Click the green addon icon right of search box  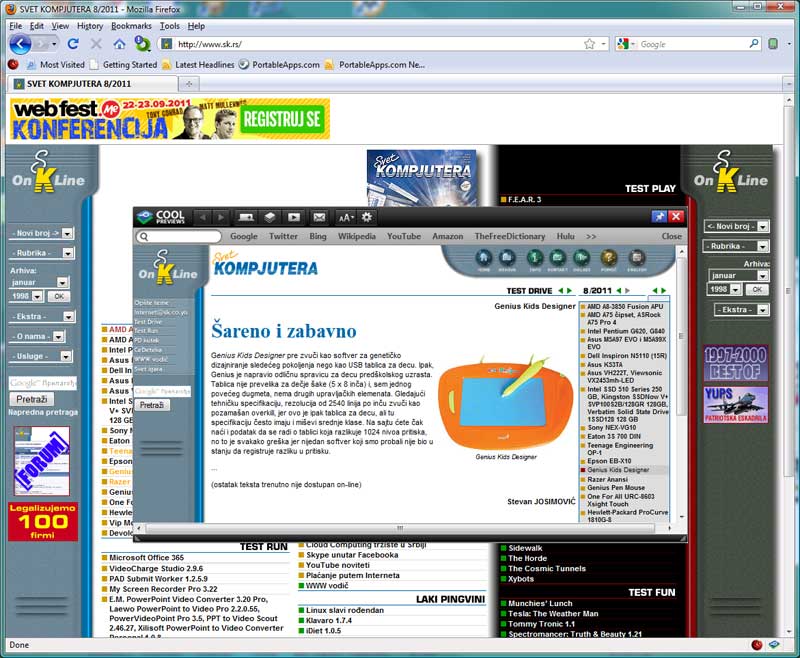(x=773, y=44)
